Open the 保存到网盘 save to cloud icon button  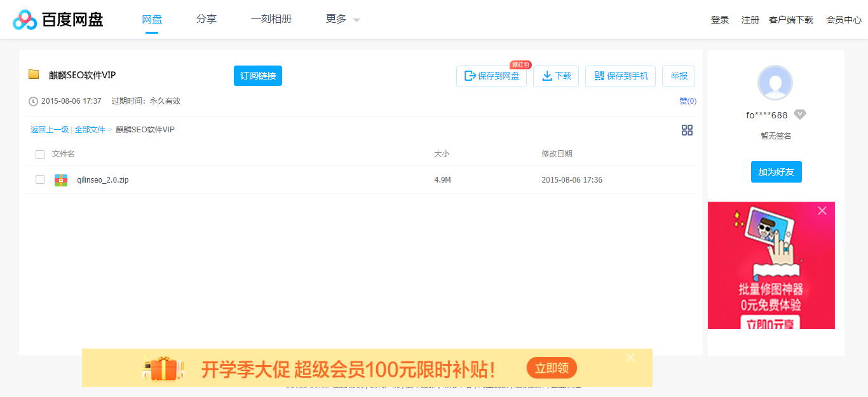tap(469, 76)
